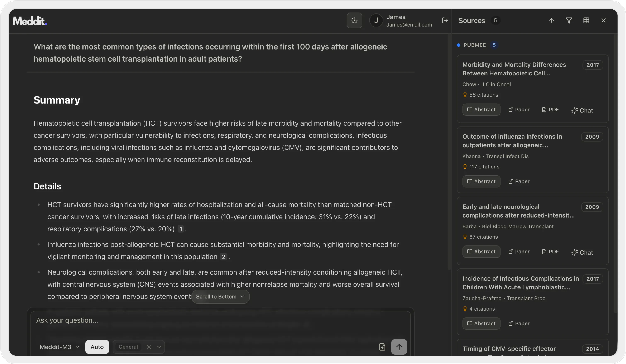Open the filter icon in Sources panel

pyautogui.click(x=569, y=20)
